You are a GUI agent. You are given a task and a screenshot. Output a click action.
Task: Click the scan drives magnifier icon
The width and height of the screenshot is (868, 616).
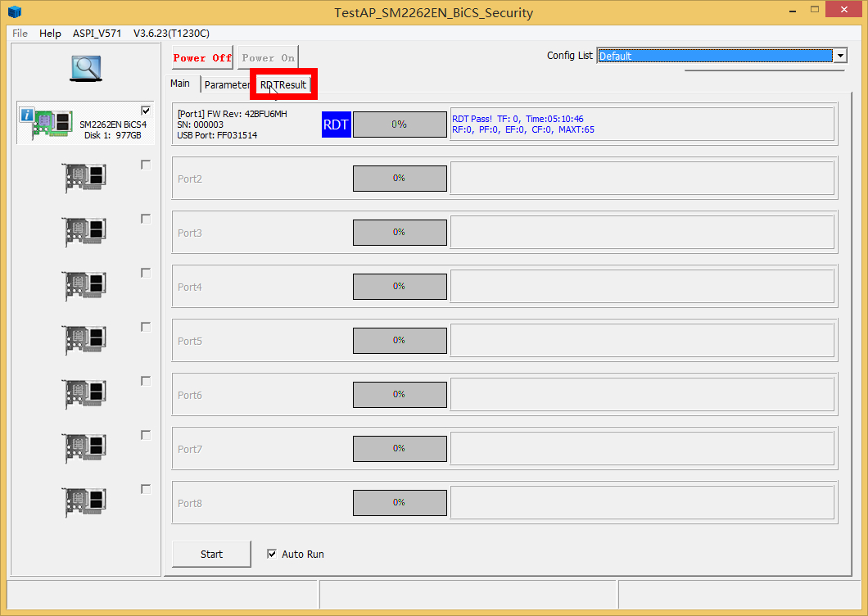(85, 68)
